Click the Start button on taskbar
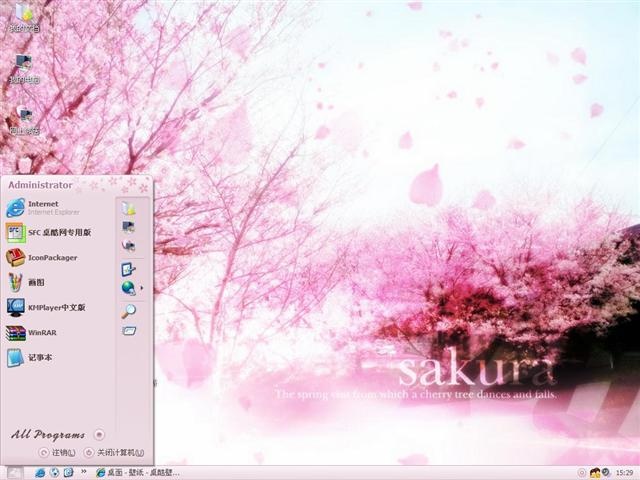640x480 pixels. [x=14, y=473]
